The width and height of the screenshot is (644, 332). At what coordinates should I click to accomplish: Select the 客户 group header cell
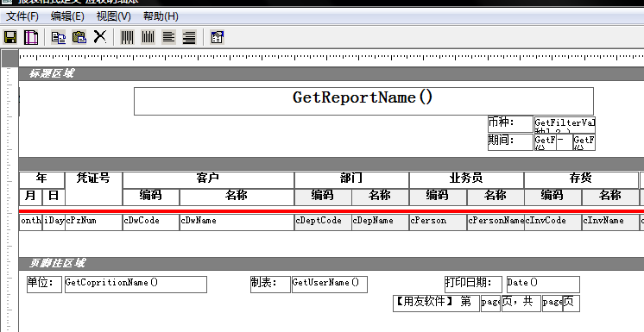pos(208,179)
